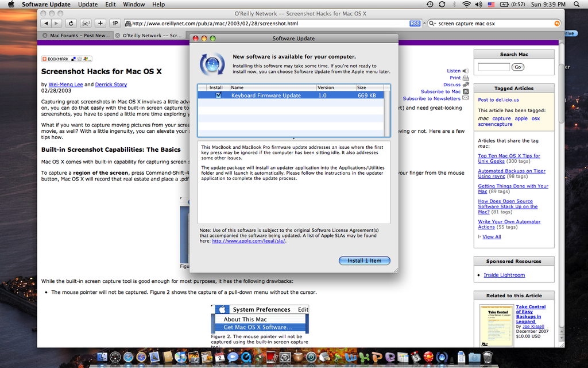Click the Install 1 Item button
The width and height of the screenshot is (588, 368).
tap(364, 260)
